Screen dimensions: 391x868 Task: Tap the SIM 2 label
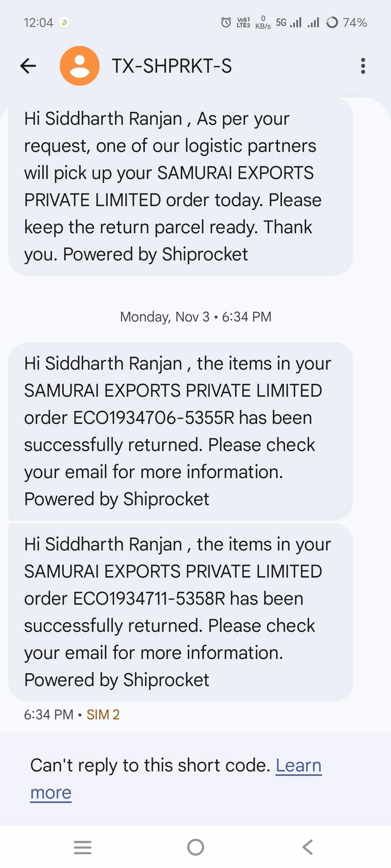click(103, 715)
